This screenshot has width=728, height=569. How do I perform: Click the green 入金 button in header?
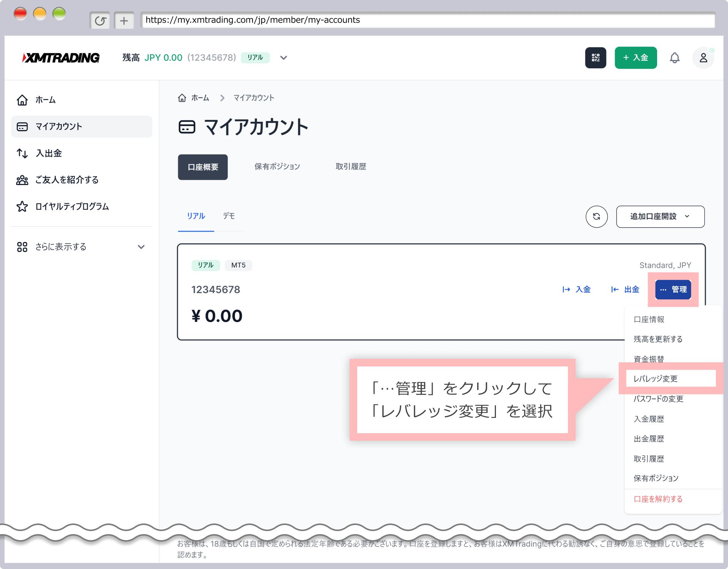point(635,58)
